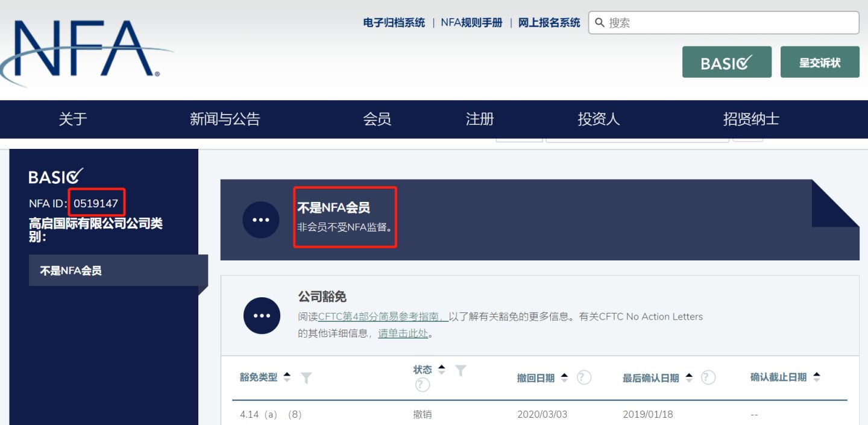Sort by 最后确认日期 column arrows

point(689,377)
